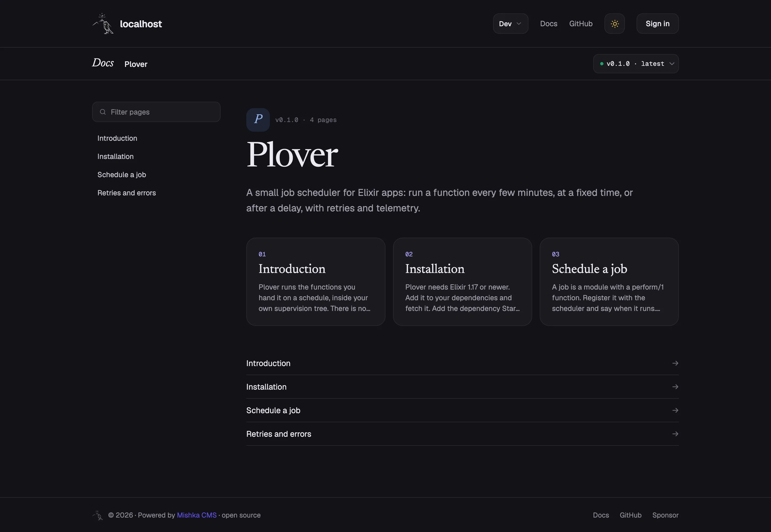This screenshot has height=532, width=771.
Task: Click the Plover P badge icon
Action: pyautogui.click(x=258, y=120)
